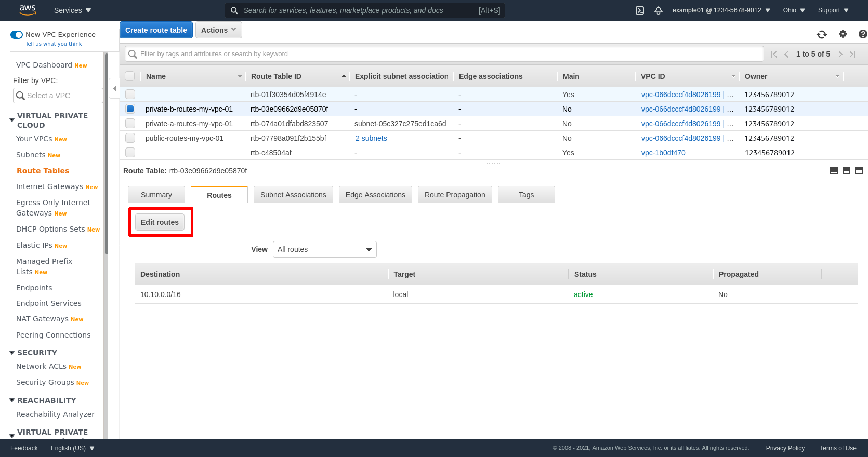Open vpc-1b0df470 link
868x457 pixels.
tap(663, 153)
